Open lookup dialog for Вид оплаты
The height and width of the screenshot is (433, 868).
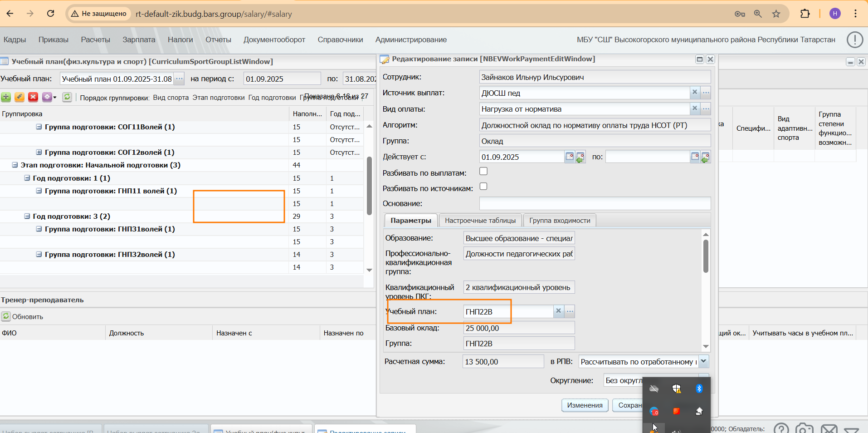coord(706,108)
